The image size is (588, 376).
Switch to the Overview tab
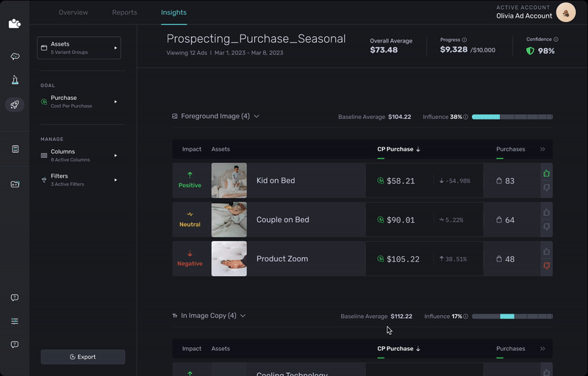coord(73,12)
